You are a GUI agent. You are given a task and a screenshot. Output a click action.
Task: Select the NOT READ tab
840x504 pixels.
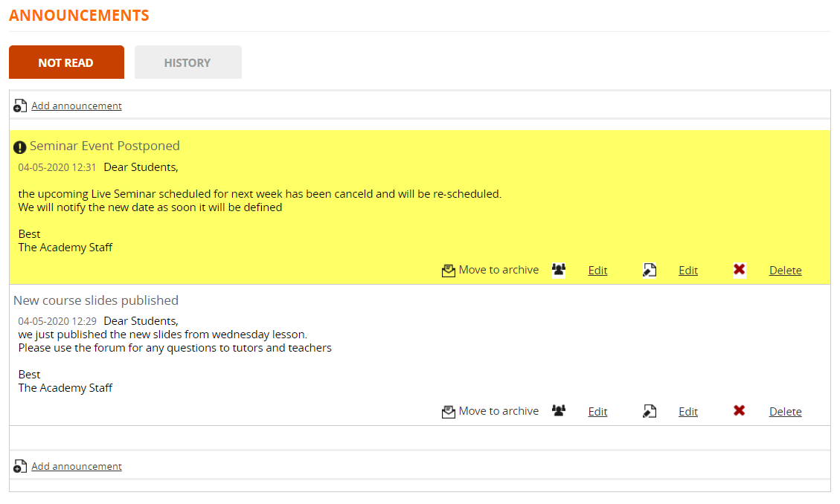point(66,62)
